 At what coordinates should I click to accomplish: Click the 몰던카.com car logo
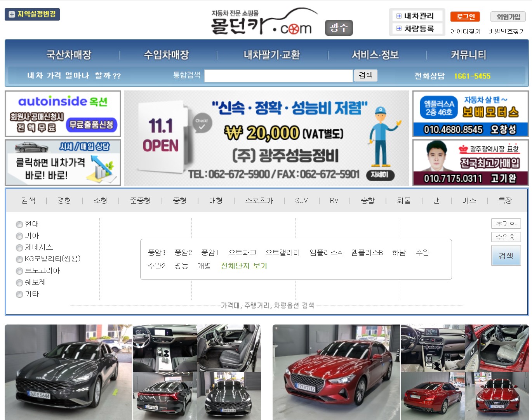[x=260, y=23]
